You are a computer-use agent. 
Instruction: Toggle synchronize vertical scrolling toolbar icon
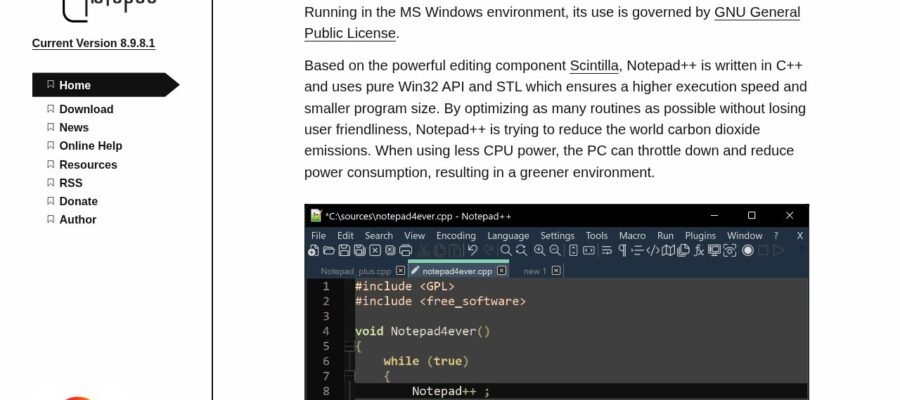tap(573, 250)
